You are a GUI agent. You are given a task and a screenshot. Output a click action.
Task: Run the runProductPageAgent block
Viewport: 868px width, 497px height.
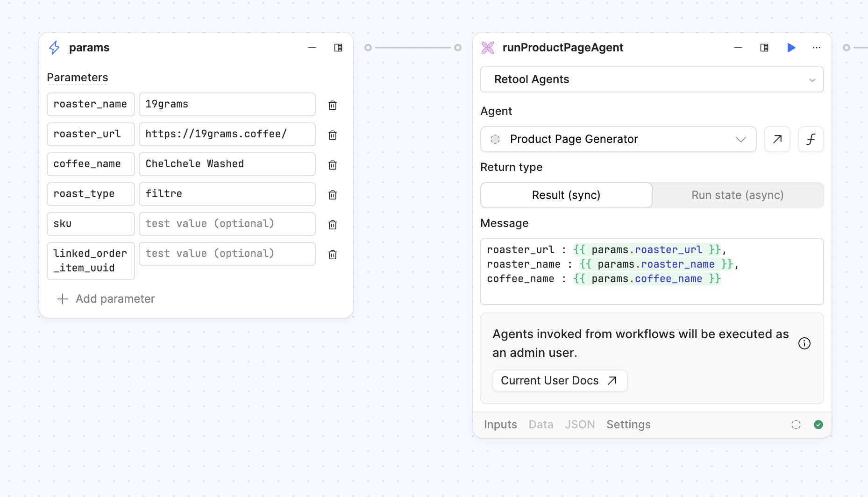(x=791, y=48)
